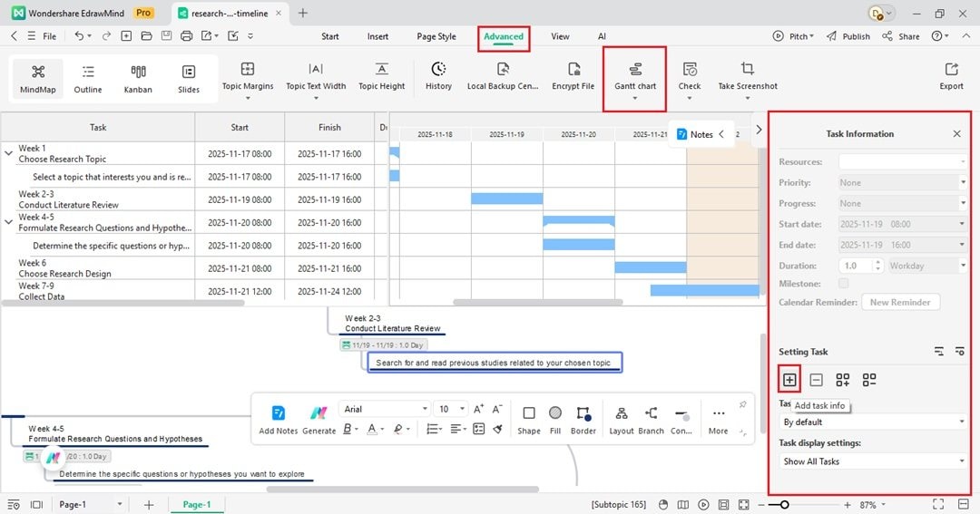Open Show All Tasks dropdown
Viewport: 980px width, 514px height.
[x=873, y=461]
